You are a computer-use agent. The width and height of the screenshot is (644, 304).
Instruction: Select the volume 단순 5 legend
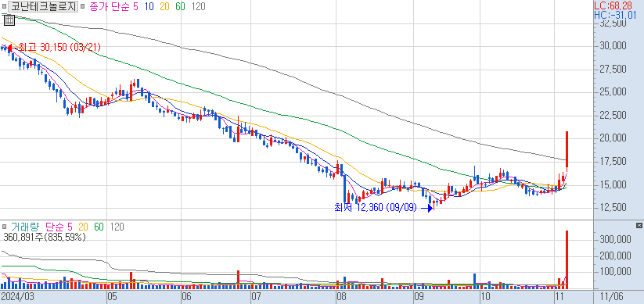click(59, 227)
